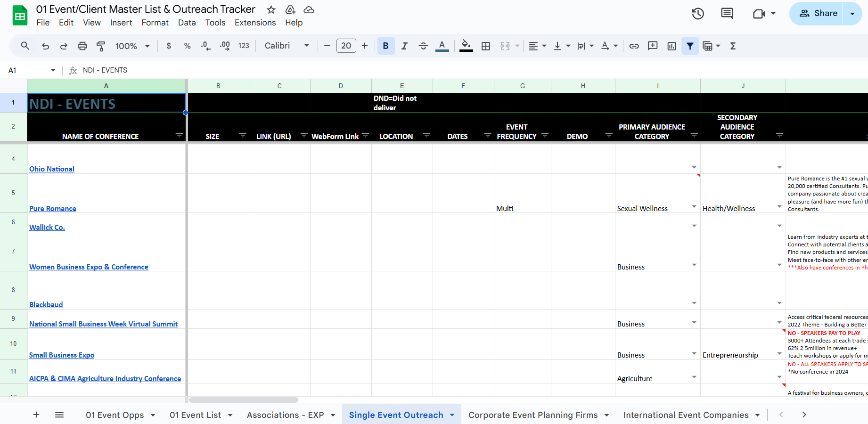Insert a link
Image resolution: width=868 pixels, height=424 pixels.
coord(634,46)
